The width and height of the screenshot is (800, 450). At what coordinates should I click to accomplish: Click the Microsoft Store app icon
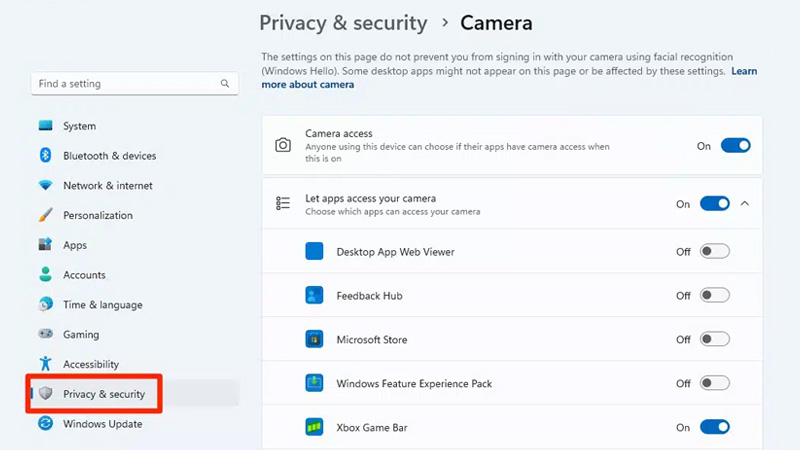[314, 339]
